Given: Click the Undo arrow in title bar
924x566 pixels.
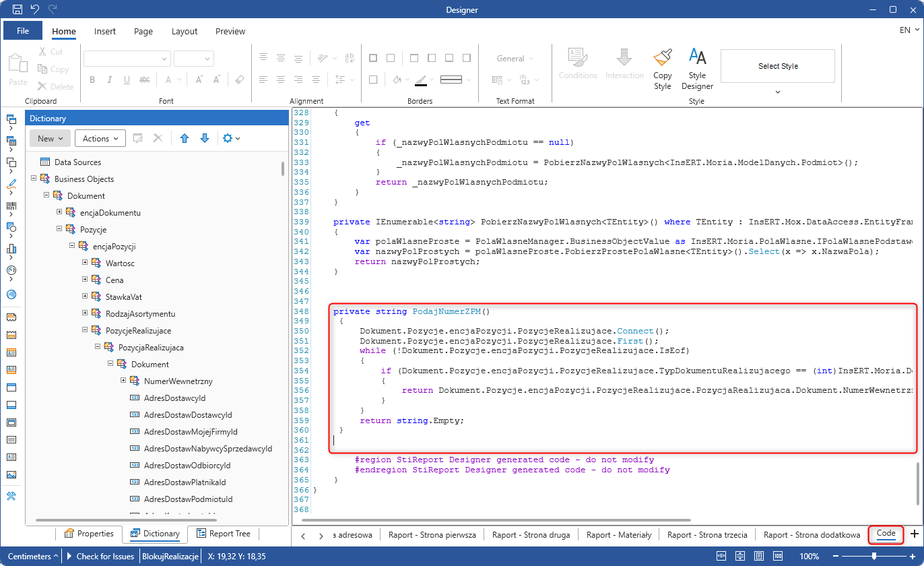Looking at the screenshot, I should pyautogui.click(x=35, y=9).
